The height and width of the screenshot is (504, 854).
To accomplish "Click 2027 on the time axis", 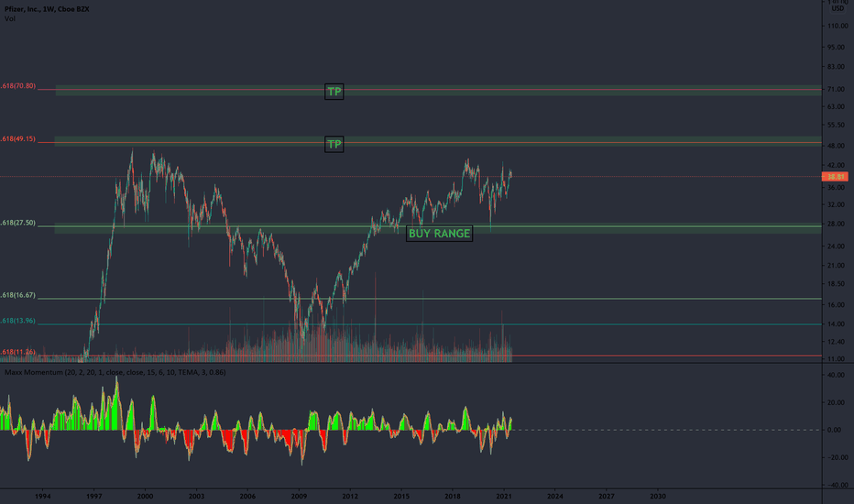I will coord(607,497).
